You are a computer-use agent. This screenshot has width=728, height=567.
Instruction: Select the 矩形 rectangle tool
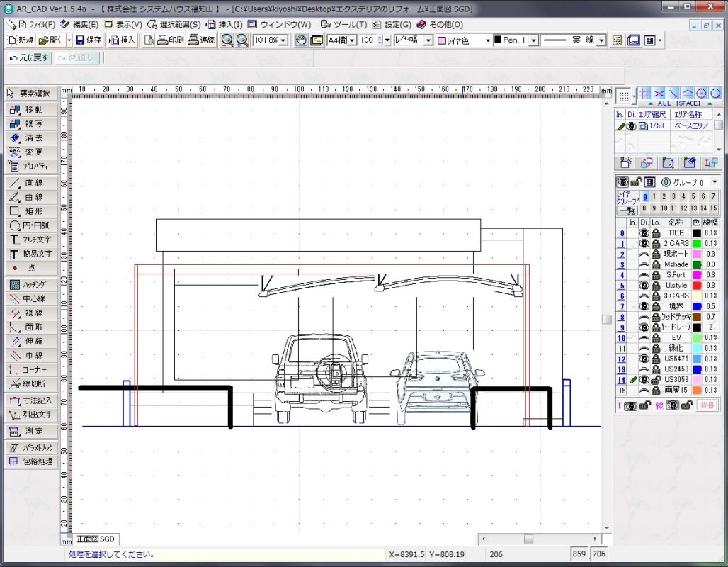31,211
